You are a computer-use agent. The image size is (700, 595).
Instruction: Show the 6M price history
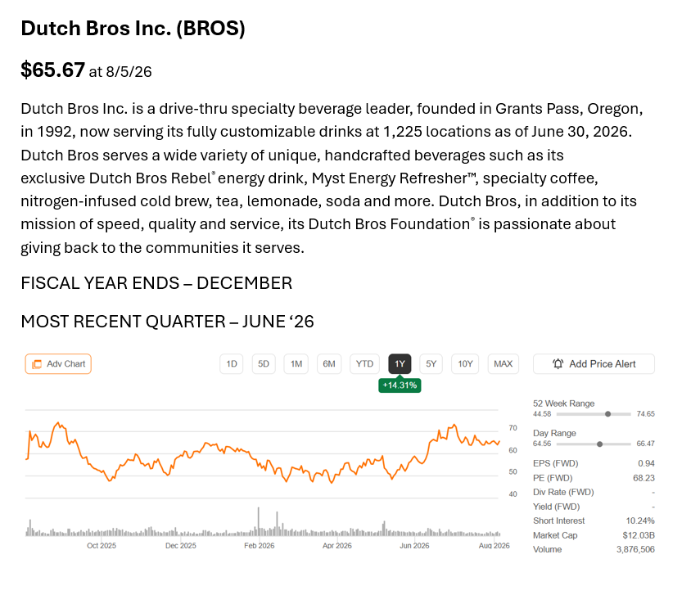click(x=329, y=363)
